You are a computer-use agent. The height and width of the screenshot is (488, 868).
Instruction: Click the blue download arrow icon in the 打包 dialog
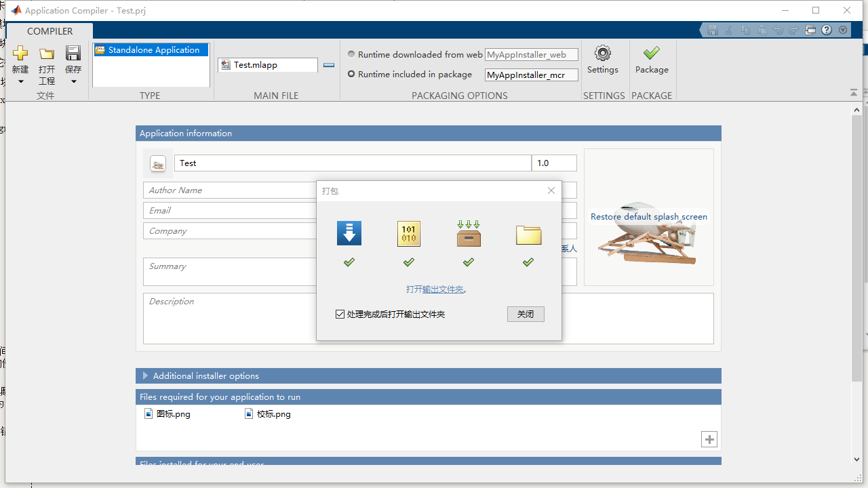point(349,233)
